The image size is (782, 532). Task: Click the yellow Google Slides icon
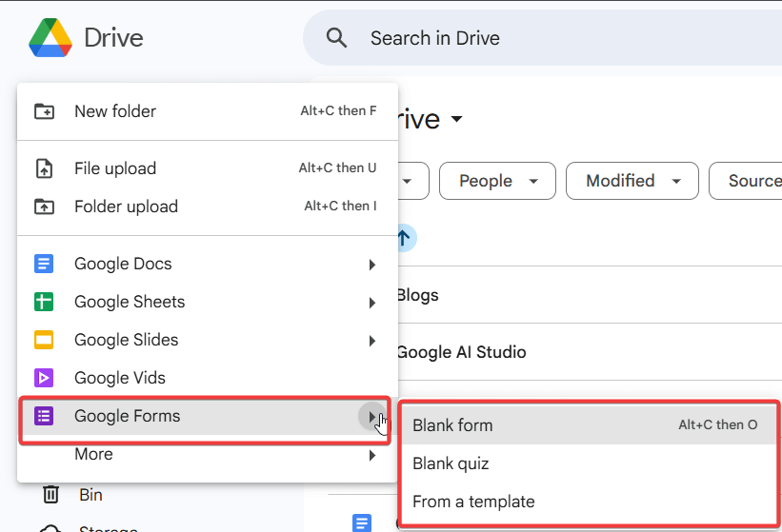coord(44,340)
